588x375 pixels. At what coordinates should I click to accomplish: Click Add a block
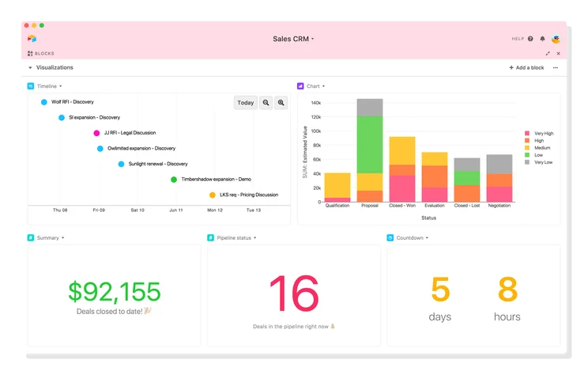coord(526,67)
